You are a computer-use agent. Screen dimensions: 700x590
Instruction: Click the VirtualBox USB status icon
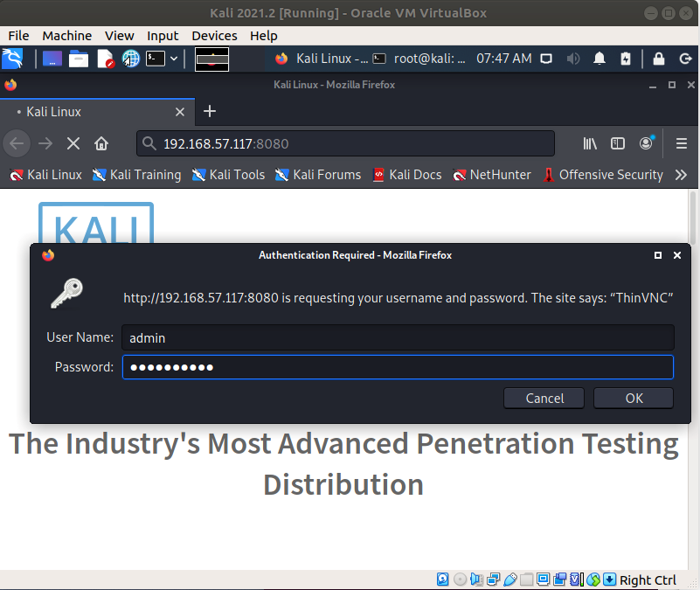click(x=509, y=580)
